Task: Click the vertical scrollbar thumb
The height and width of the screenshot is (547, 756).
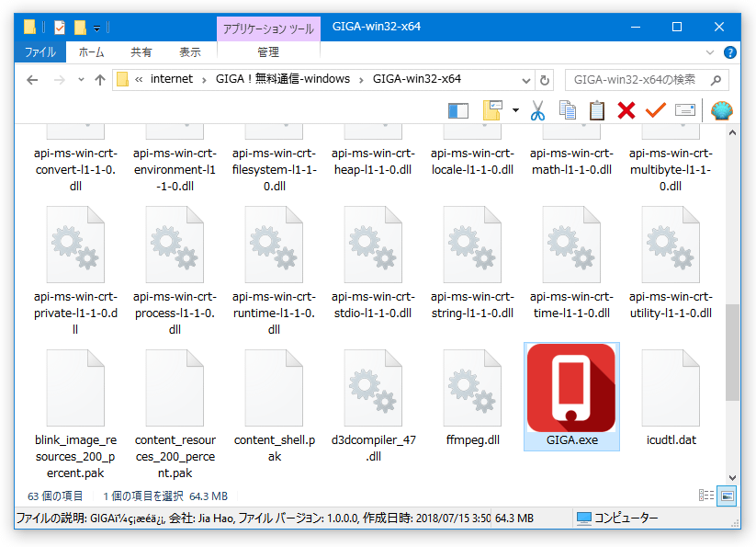Action: coord(732,352)
